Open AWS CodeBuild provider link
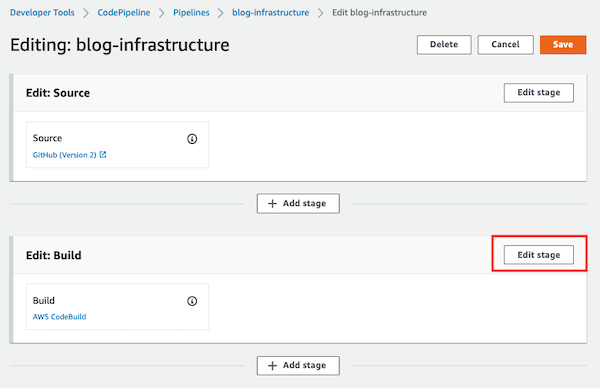This screenshot has width=600, height=388. coord(59,317)
